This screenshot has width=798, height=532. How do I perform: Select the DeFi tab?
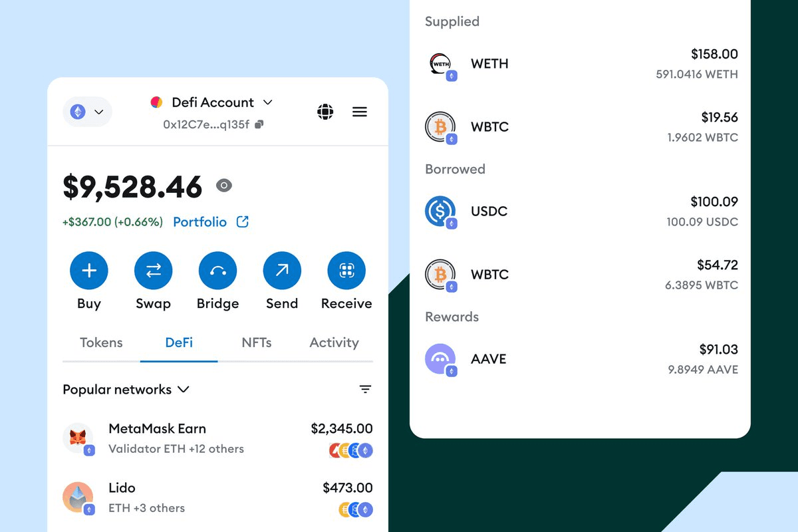[x=179, y=342]
